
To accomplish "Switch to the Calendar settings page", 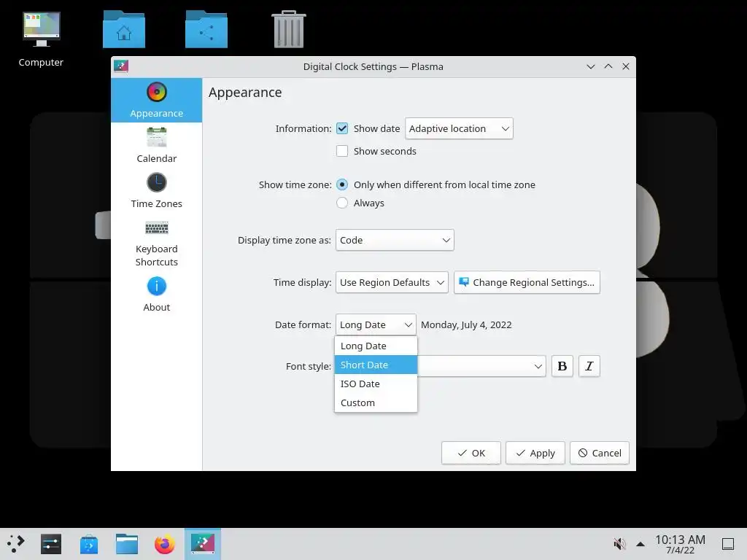I will [156, 145].
